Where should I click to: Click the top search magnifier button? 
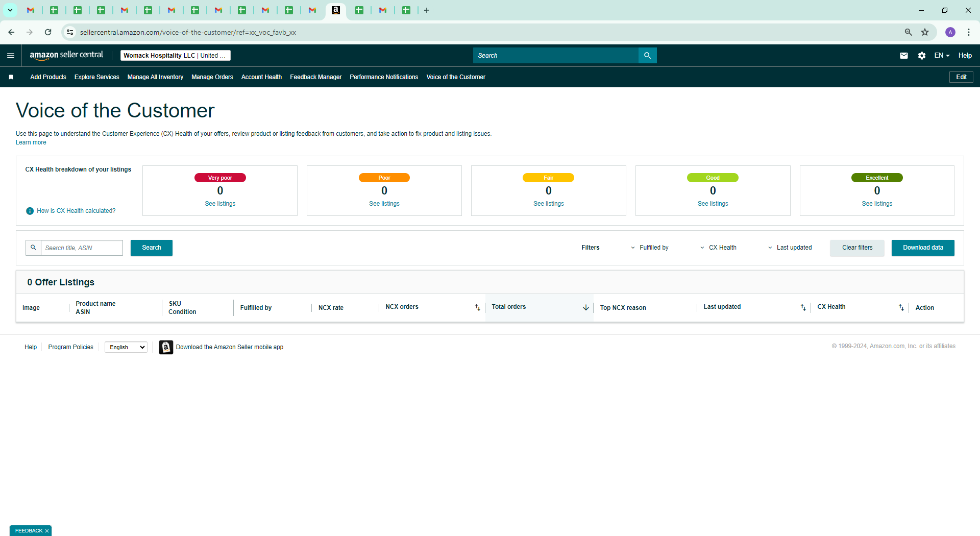(x=647, y=56)
